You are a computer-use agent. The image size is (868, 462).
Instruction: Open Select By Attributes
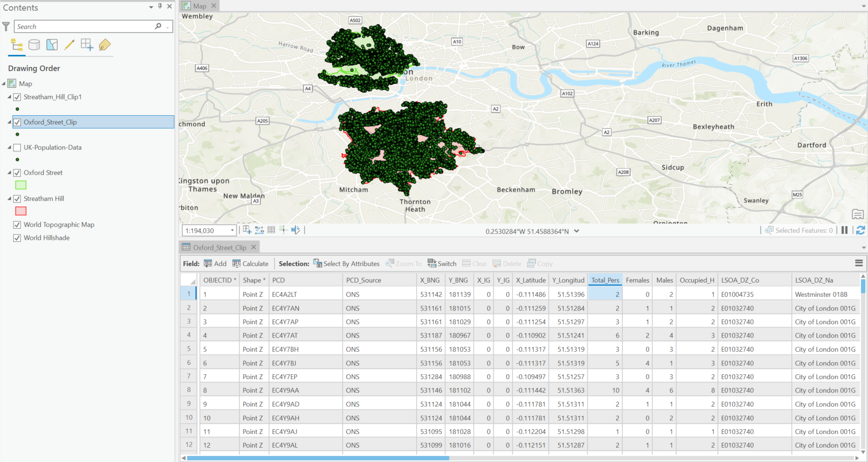click(x=346, y=264)
